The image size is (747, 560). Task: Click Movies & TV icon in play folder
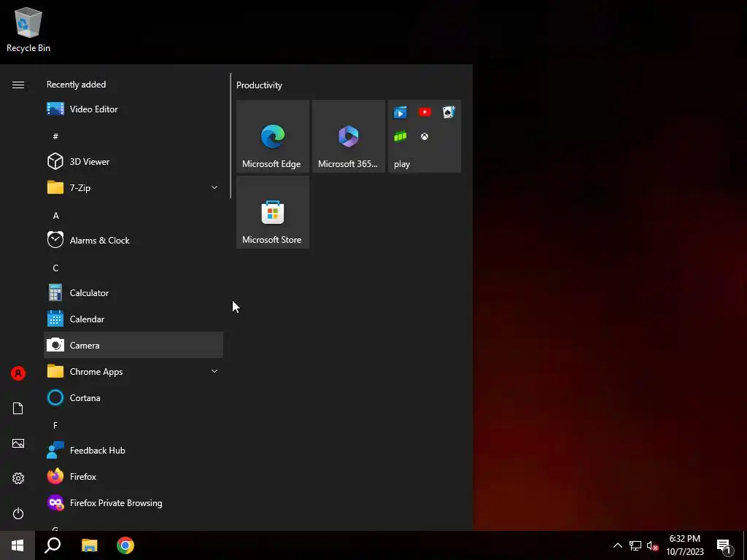400,112
